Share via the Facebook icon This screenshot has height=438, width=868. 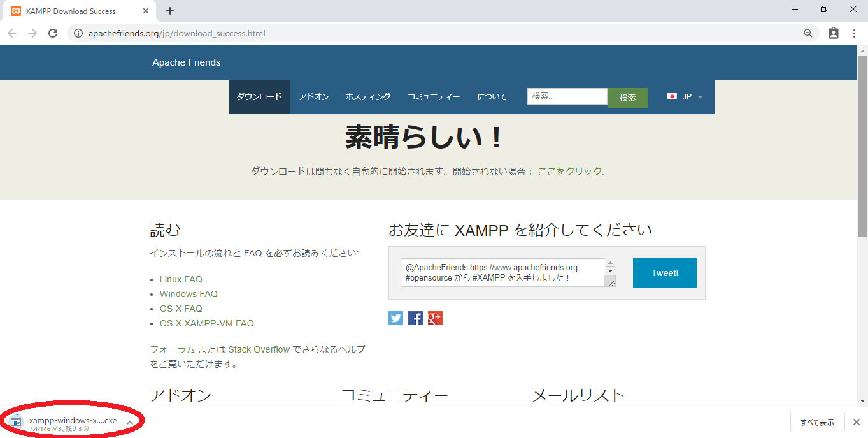tap(415, 318)
